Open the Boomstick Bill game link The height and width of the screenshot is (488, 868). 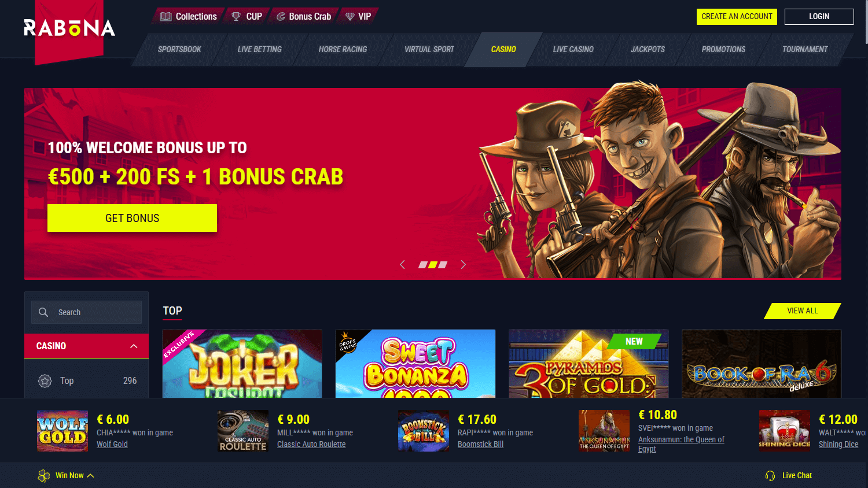click(480, 444)
